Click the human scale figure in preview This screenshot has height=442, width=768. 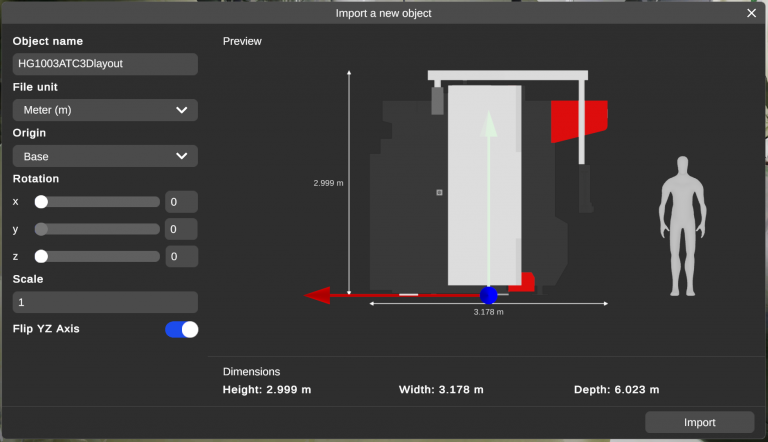pos(682,226)
